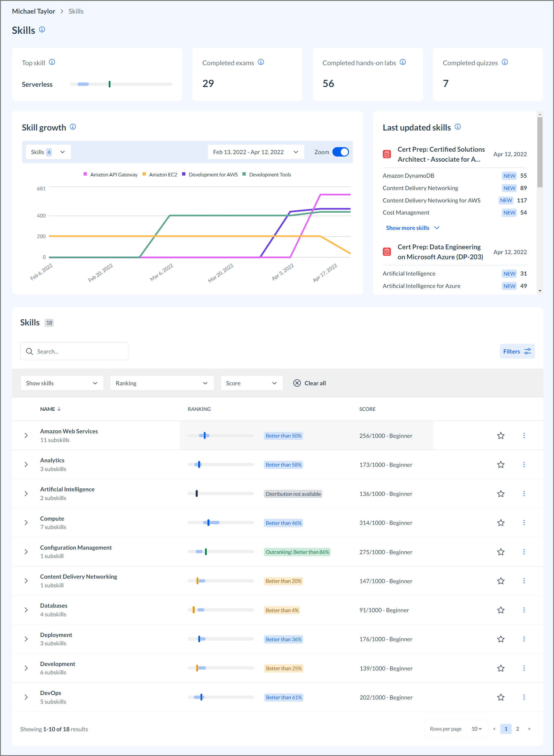The width and height of the screenshot is (554, 756).
Task: Click the Cert Prep Solutions Architect clipboard icon
Action: pyautogui.click(x=387, y=154)
